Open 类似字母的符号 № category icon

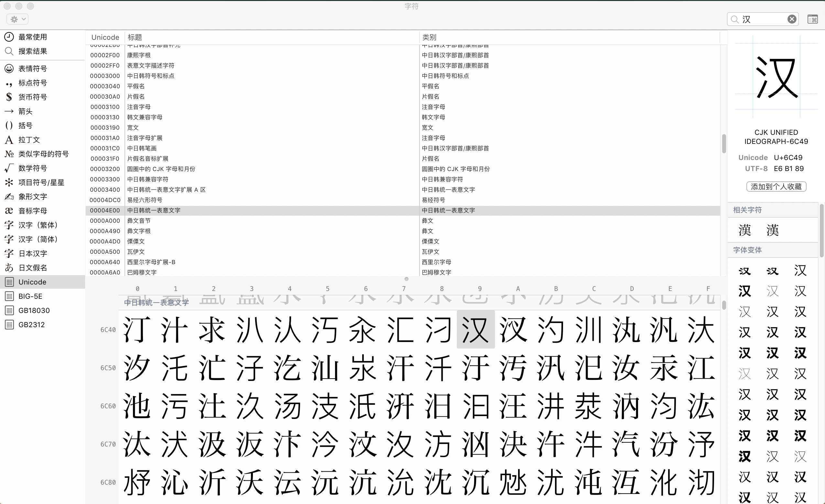(x=9, y=154)
